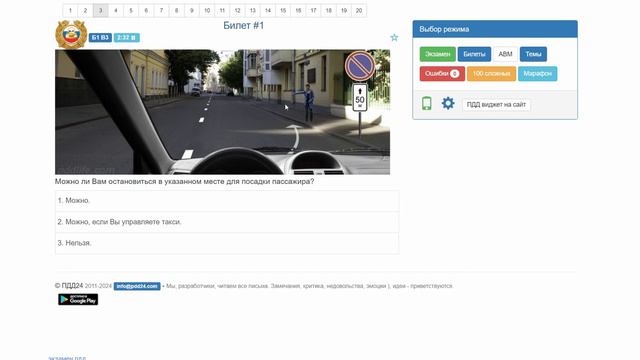Open the Google Play badge
This screenshot has width=640, height=360.
[x=78, y=299]
